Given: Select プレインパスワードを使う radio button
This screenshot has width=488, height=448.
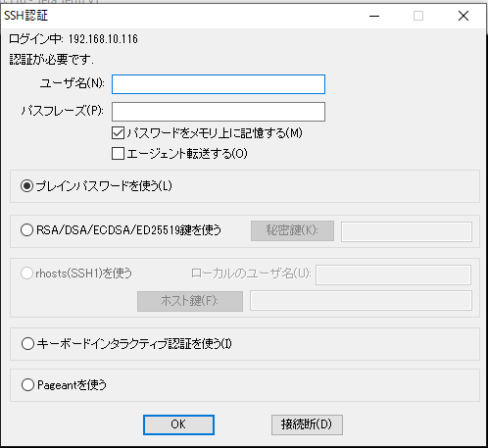Looking at the screenshot, I should point(26,186).
